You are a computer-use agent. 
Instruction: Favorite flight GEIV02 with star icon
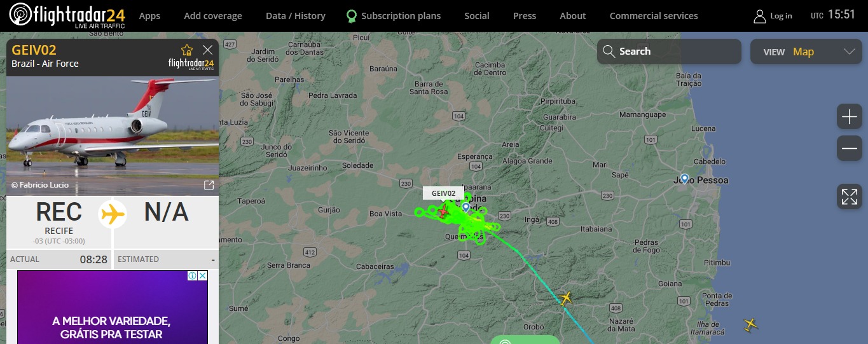187,50
